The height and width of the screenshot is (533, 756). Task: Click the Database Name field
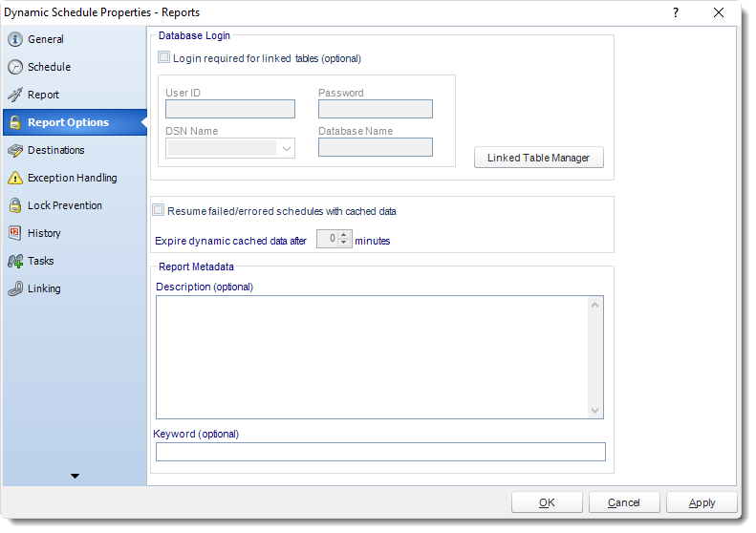(x=375, y=147)
